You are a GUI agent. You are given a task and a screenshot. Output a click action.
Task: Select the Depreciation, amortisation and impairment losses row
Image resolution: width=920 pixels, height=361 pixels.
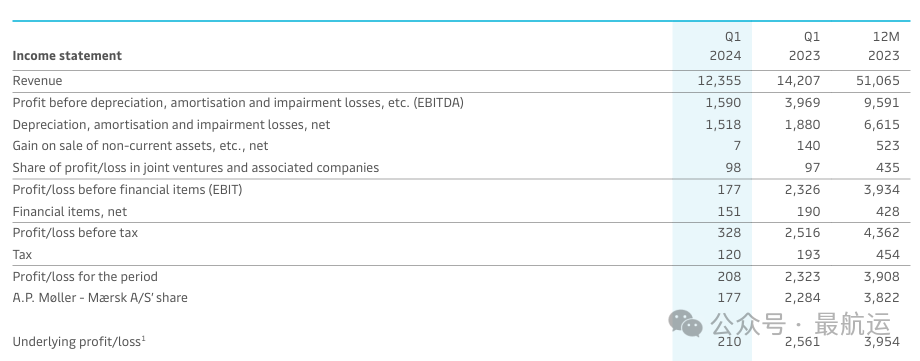pos(461,124)
